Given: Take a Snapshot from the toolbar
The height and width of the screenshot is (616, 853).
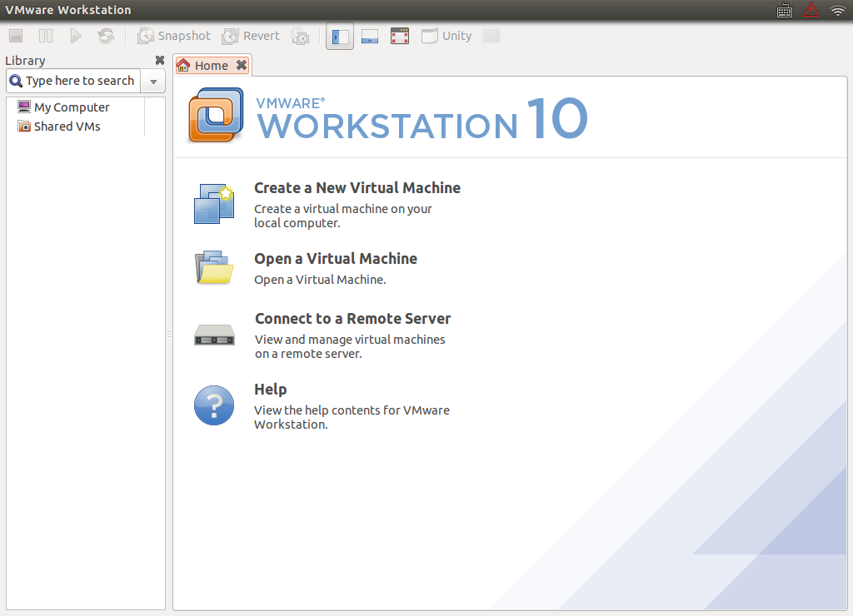Looking at the screenshot, I should (x=173, y=36).
